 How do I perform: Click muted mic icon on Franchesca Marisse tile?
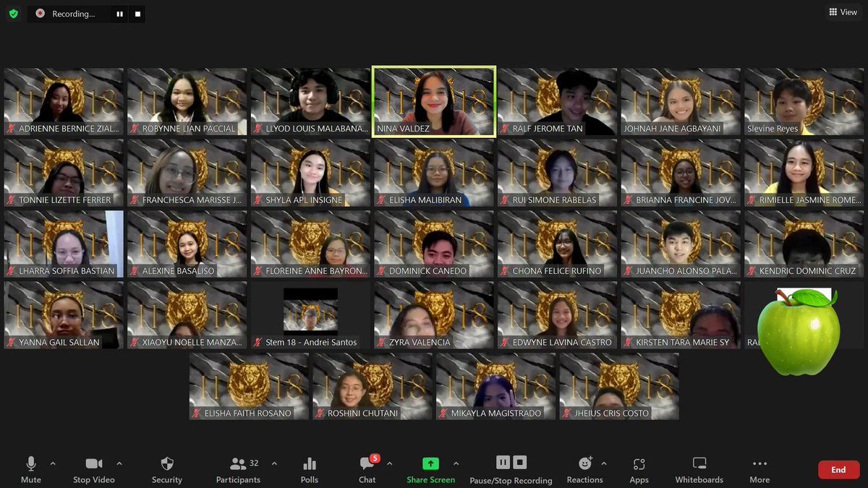click(x=135, y=200)
